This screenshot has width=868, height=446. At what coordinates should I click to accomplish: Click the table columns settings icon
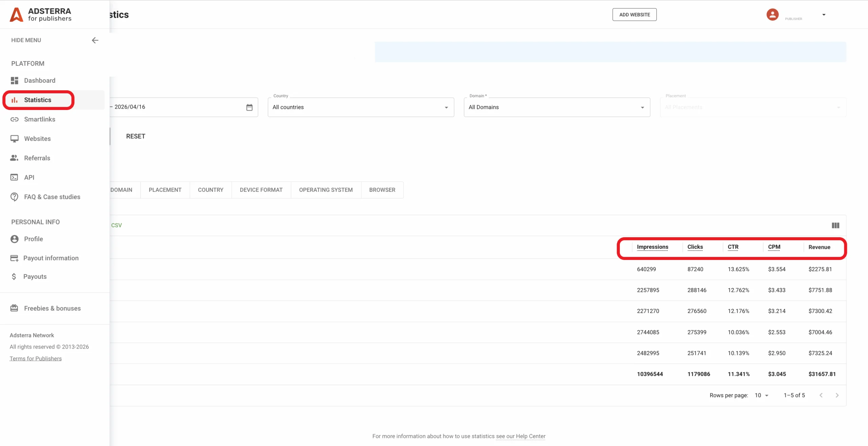tap(835, 225)
